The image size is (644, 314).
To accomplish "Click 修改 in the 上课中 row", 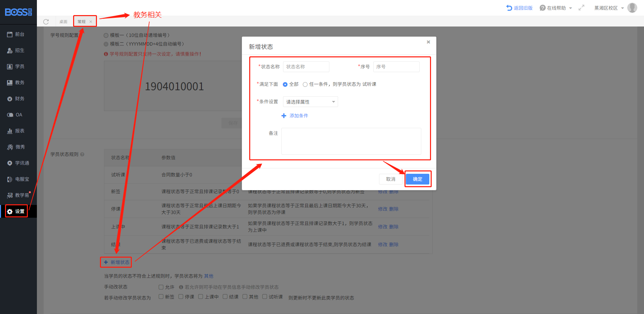I will (383, 227).
